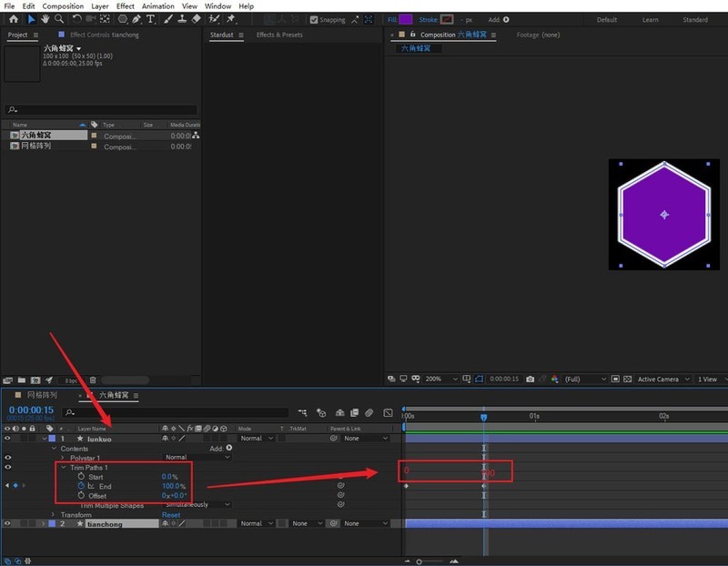Select the Type tool

coord(150,19)
